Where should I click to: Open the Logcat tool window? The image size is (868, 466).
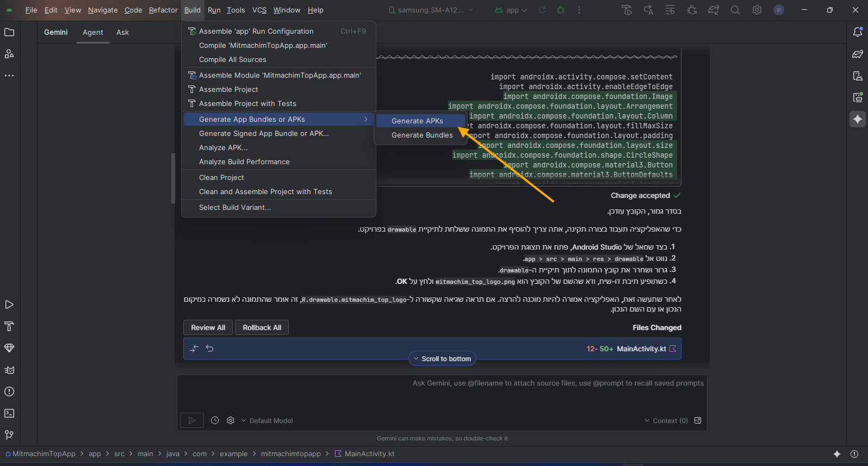click(9, 370)
